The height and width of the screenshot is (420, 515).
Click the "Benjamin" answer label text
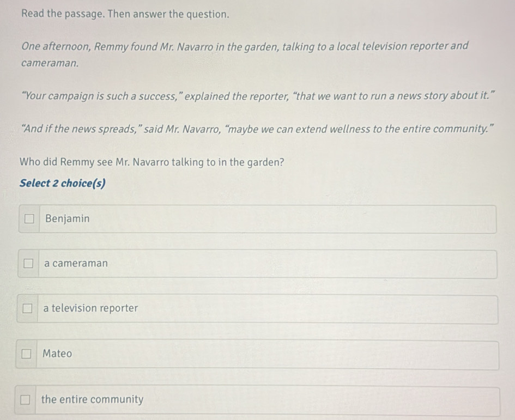tap(68, 218)
